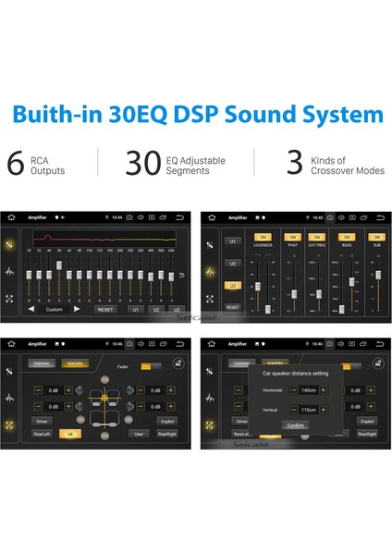Image resolution: width=392 pixels, height=555 pixels.
Task: Toggle the CUT FREQ ON switch
Action: 316,237
